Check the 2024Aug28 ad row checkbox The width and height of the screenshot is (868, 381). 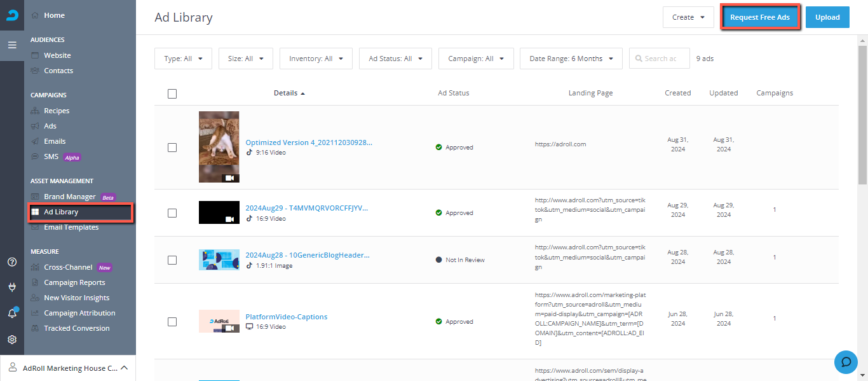[172, 260]
